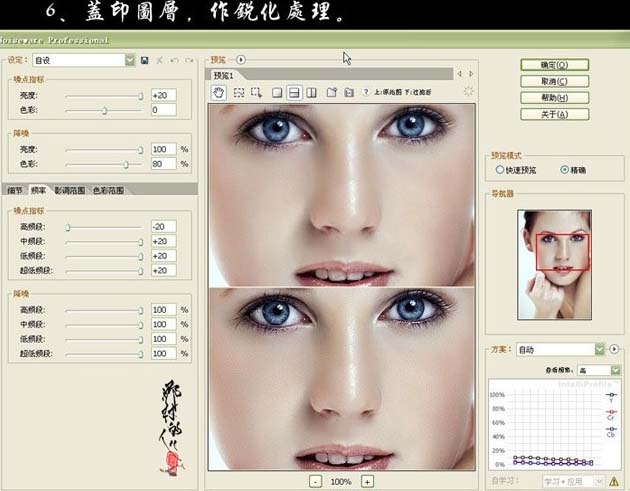Click the Y channel legend marker

(611, 395)
